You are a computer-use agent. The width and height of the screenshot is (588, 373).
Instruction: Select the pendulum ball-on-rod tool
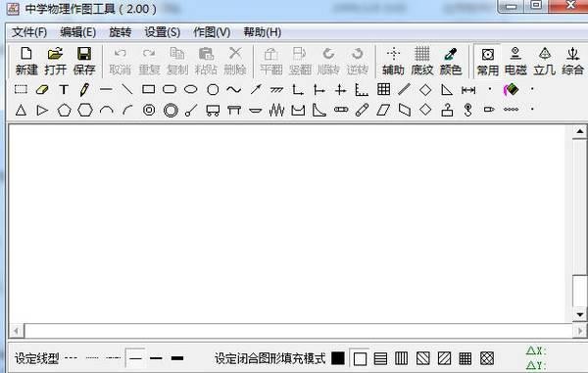click(191, 110)
